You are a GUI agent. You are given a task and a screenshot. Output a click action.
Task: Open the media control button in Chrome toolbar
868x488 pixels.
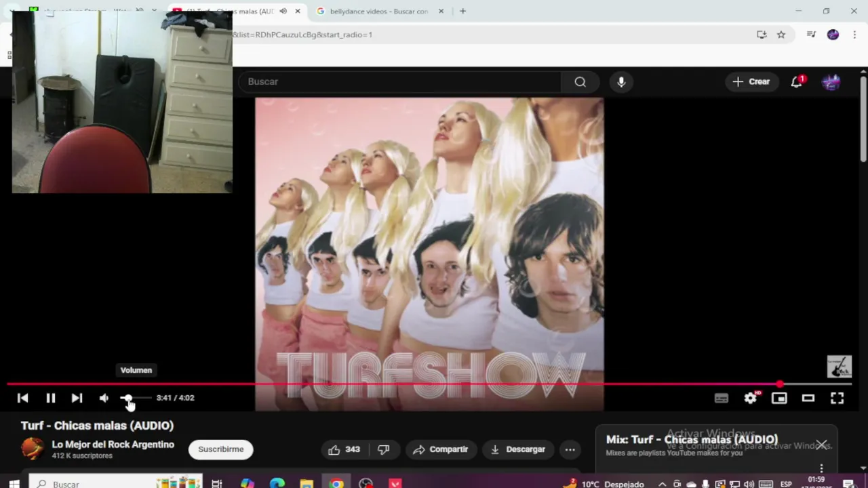pos(811,35)
